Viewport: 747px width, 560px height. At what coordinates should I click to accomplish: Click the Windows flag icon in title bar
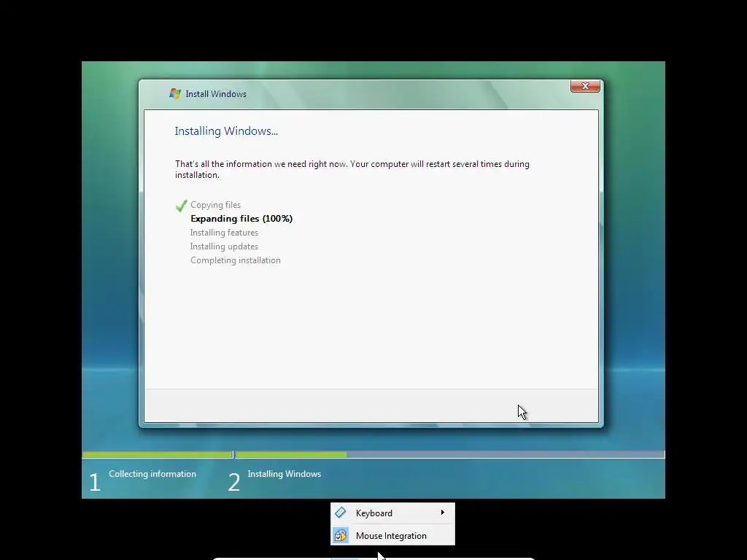pyautogui.click(x=175, y=93)
